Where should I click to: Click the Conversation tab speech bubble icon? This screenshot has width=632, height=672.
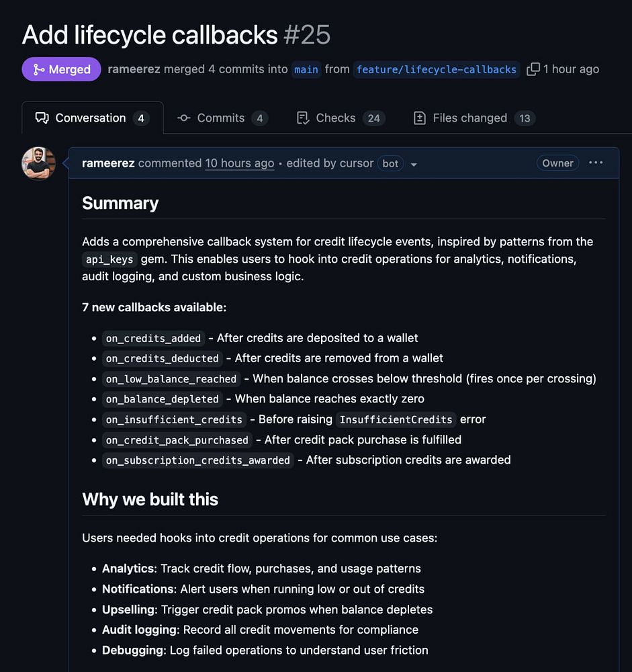(x=42, y=118)
